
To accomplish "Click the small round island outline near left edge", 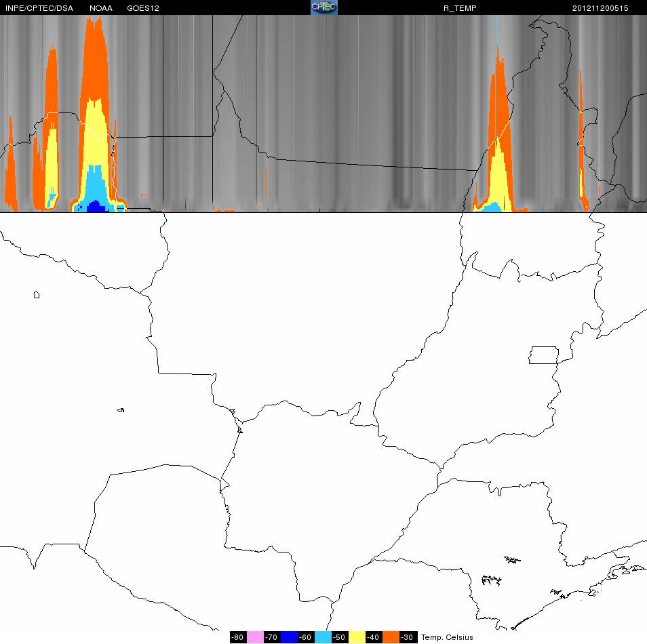I will pos(37,295).
